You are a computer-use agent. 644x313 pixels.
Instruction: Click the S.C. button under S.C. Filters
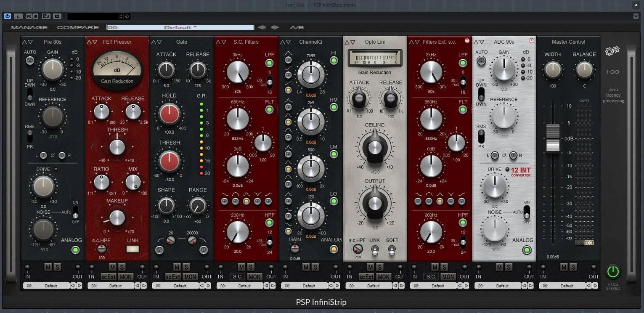238,277
